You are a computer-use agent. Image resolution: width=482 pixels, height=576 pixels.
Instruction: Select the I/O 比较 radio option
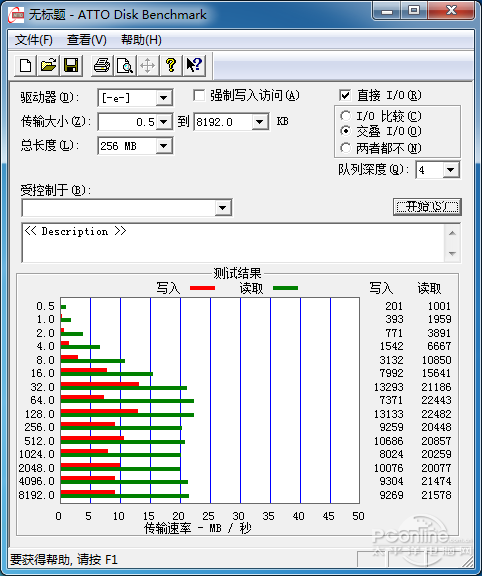coord(345,116)
